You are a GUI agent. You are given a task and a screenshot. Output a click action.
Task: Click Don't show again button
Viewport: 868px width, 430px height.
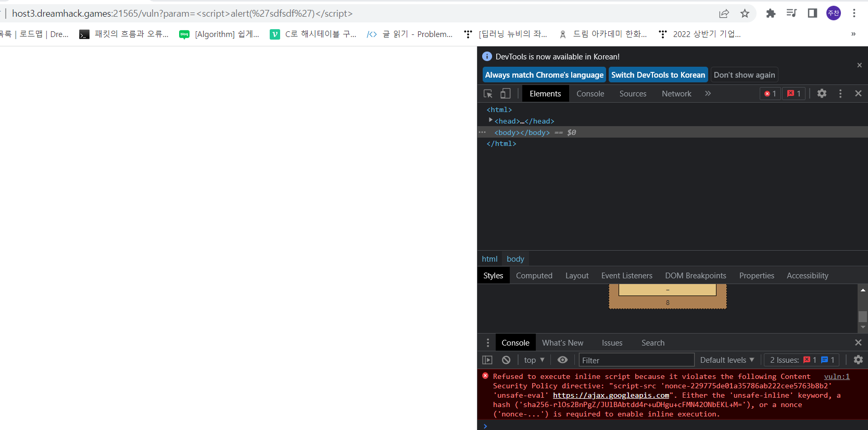(744, 75)
